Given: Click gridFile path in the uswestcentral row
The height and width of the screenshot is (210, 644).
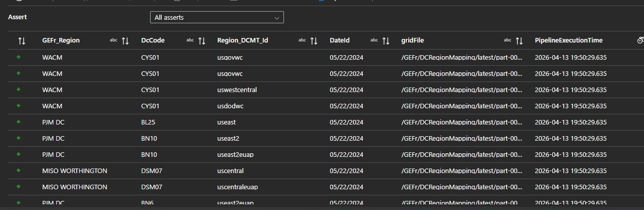Looking at the screenshot, I should point(462,90).
